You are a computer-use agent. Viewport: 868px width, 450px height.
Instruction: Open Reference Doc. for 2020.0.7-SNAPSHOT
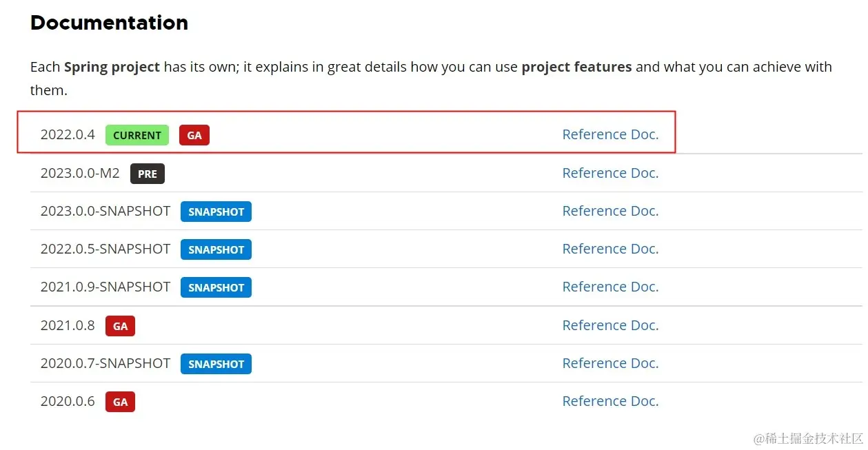point(610,363)
